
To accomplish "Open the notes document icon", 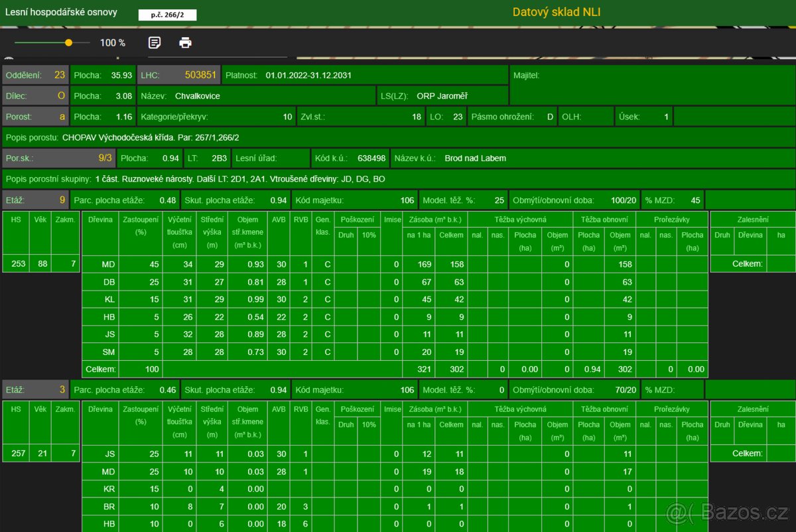I will pos(155,42).
